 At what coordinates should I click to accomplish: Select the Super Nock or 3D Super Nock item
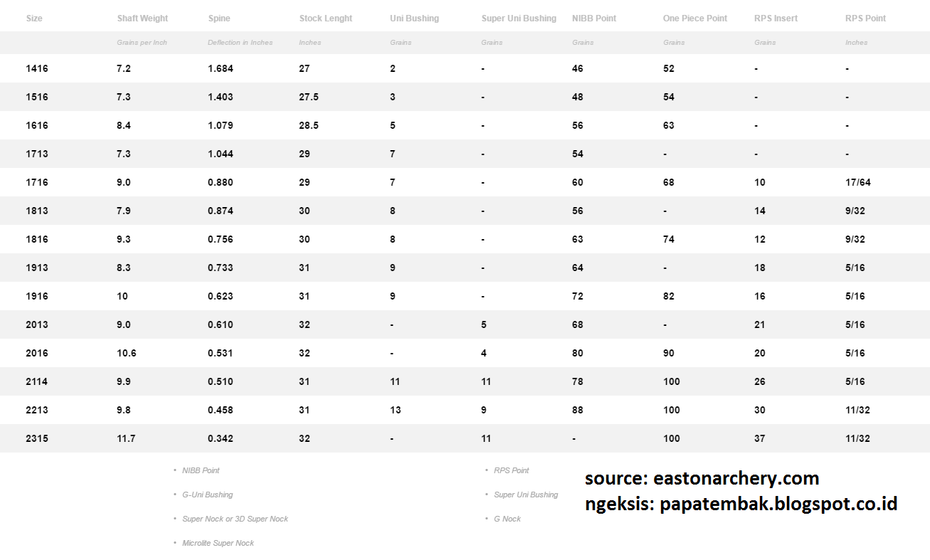(x=235, y=519)
